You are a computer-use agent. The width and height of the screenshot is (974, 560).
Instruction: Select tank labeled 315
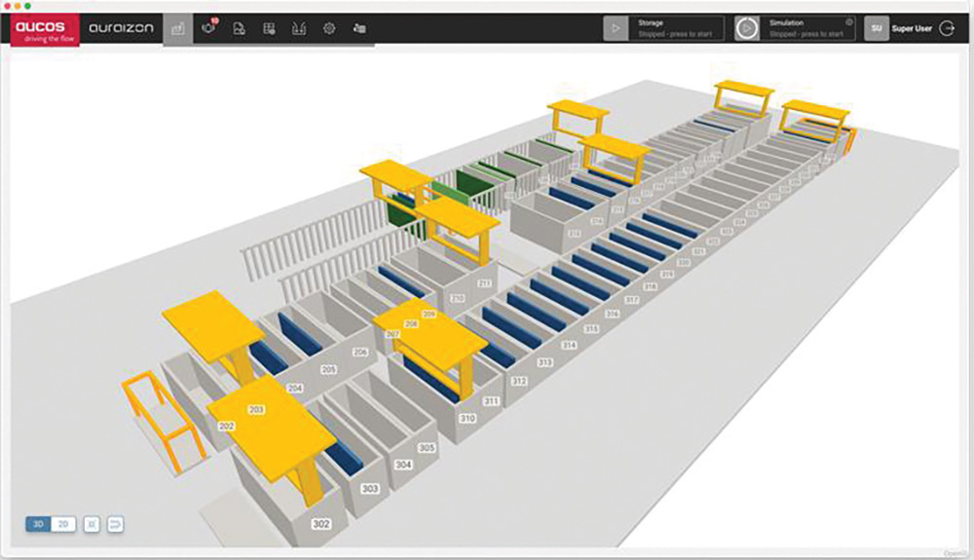[591, 329]
